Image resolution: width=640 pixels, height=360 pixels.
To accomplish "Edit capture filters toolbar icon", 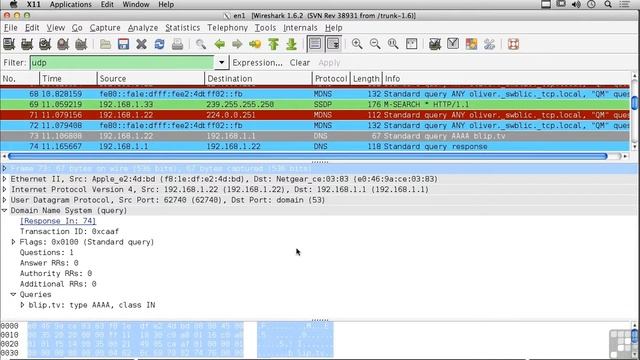I will 435,44.
